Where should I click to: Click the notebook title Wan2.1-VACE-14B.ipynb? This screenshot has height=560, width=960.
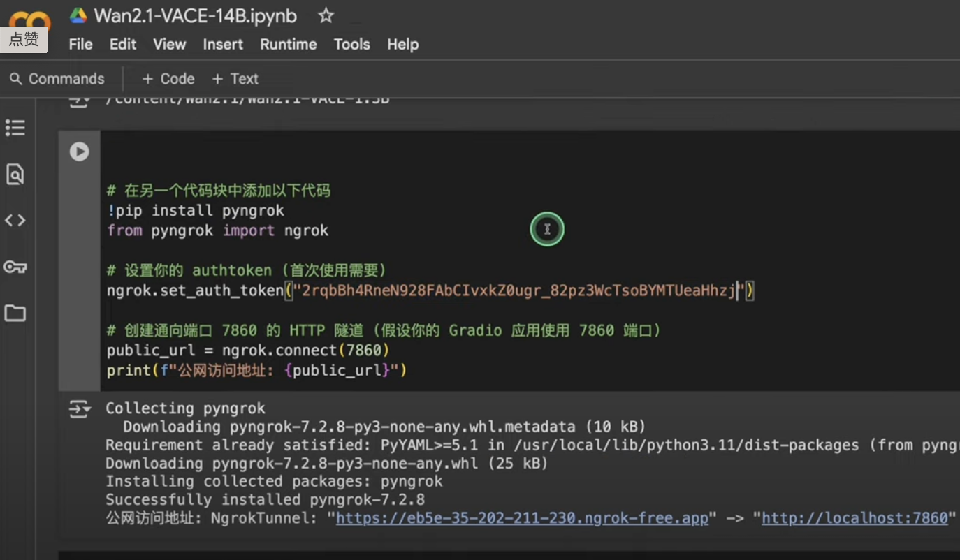(x=196, y=15)
